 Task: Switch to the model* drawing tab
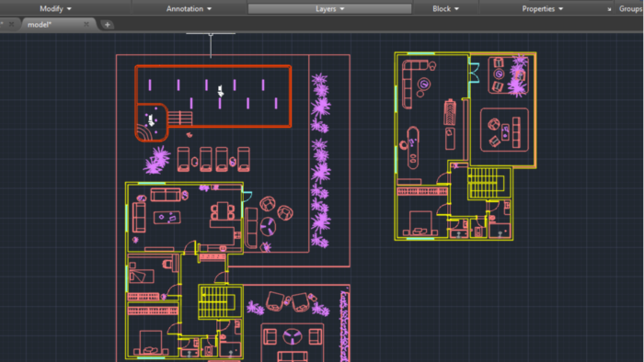(40, 25)
